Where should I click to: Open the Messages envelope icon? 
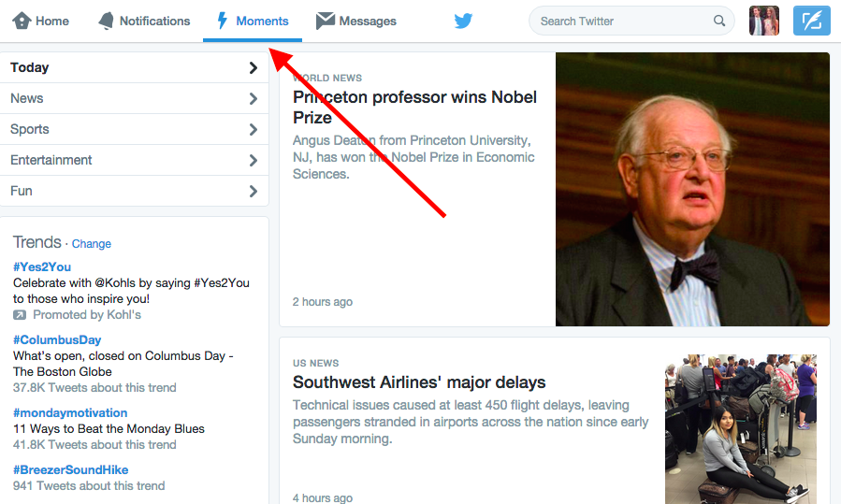point(325,21)
